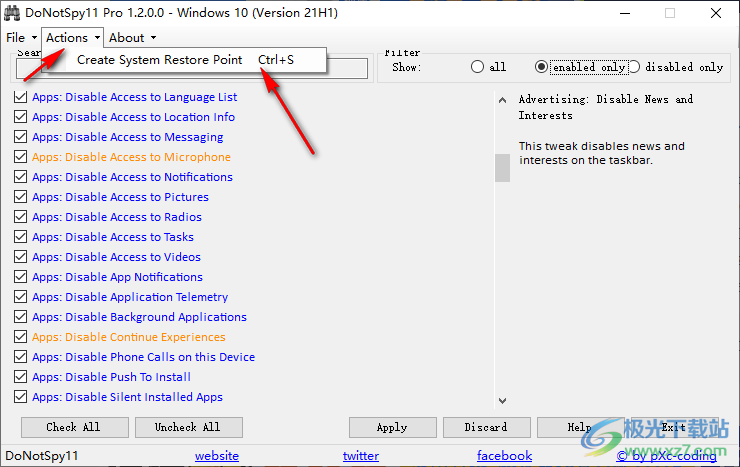Uncheck Disable Access to Microphone checkbox
Image resolution: width=740 pixels, height=467 pixels.
coord(20,157)
